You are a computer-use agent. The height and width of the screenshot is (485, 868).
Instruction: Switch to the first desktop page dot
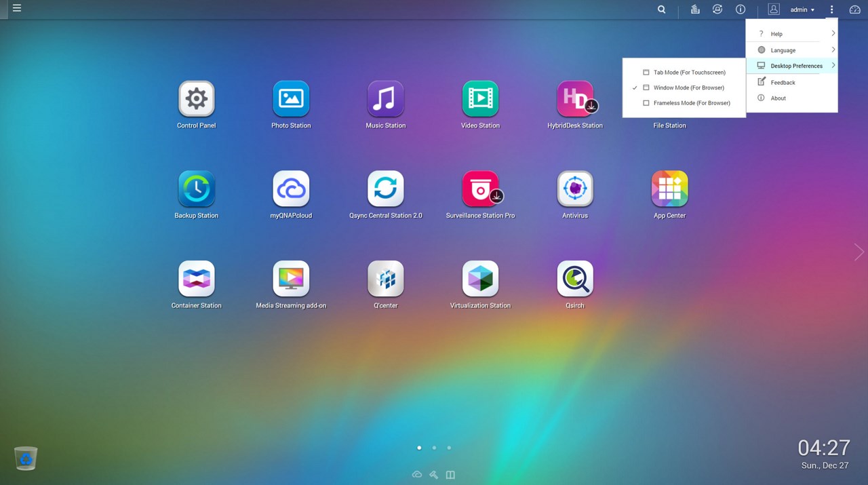click(419, 448)
